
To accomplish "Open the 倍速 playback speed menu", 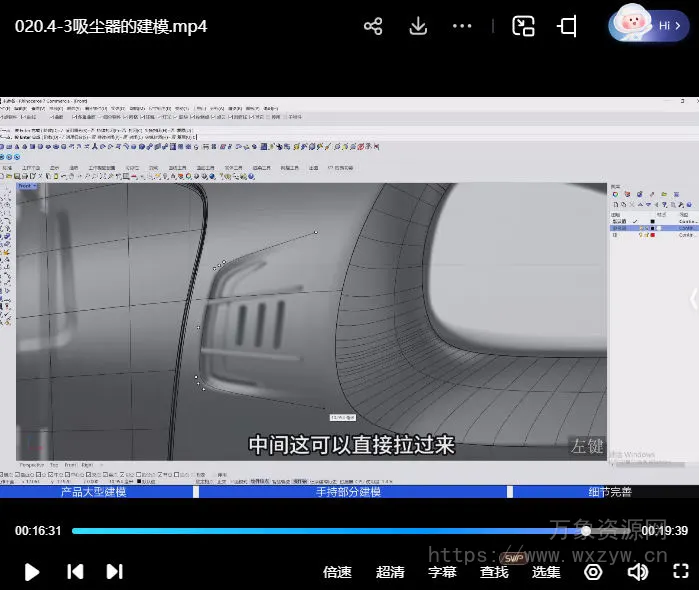I will click(x=337, y=572).
